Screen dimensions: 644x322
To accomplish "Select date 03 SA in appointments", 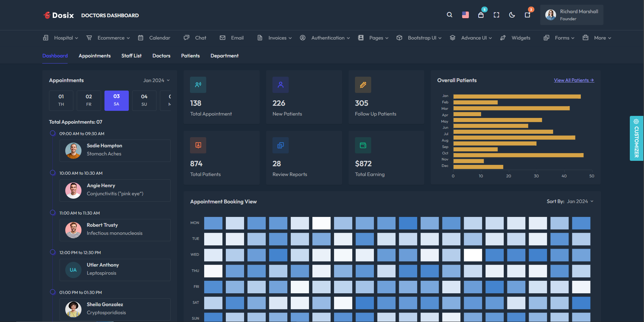I will click(117, 100).
